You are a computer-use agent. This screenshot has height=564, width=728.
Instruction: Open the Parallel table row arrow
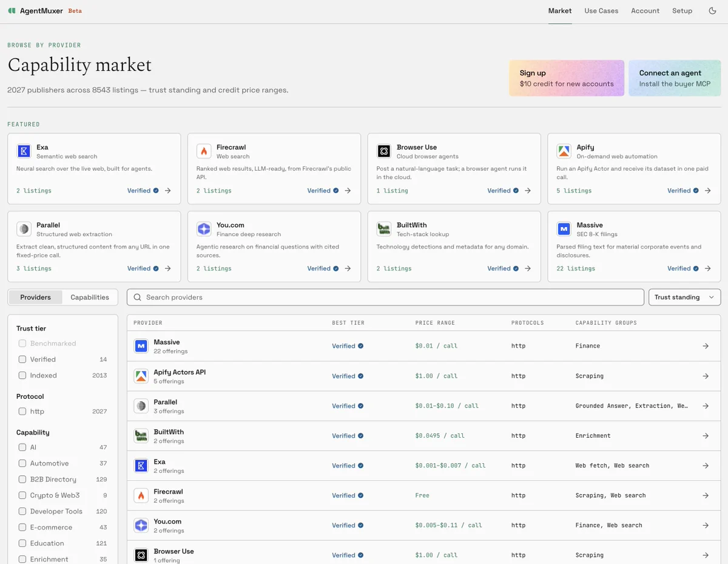pos(706,406)
